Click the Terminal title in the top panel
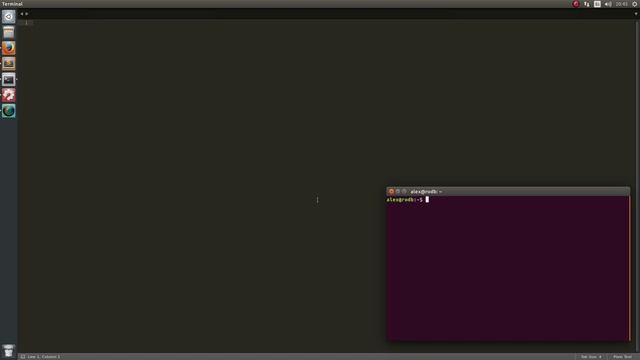Image resolution: width=640 pixels, height=360 pixels. point(12,4)
